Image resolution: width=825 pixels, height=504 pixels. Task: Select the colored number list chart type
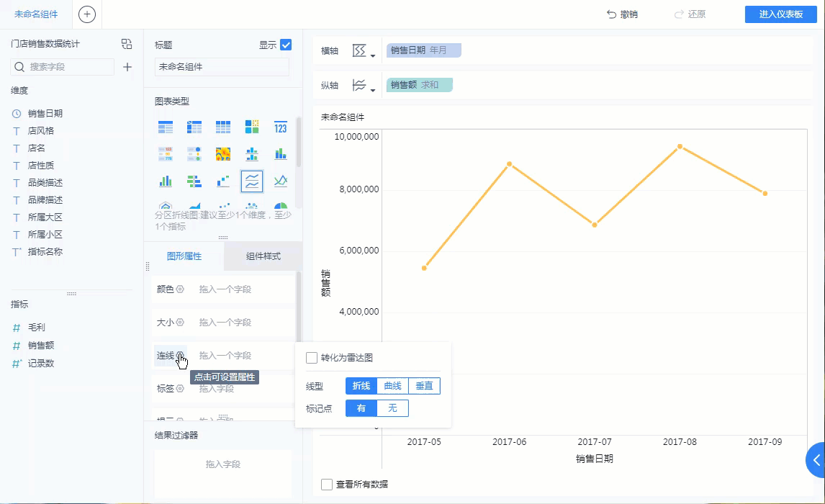165,153
